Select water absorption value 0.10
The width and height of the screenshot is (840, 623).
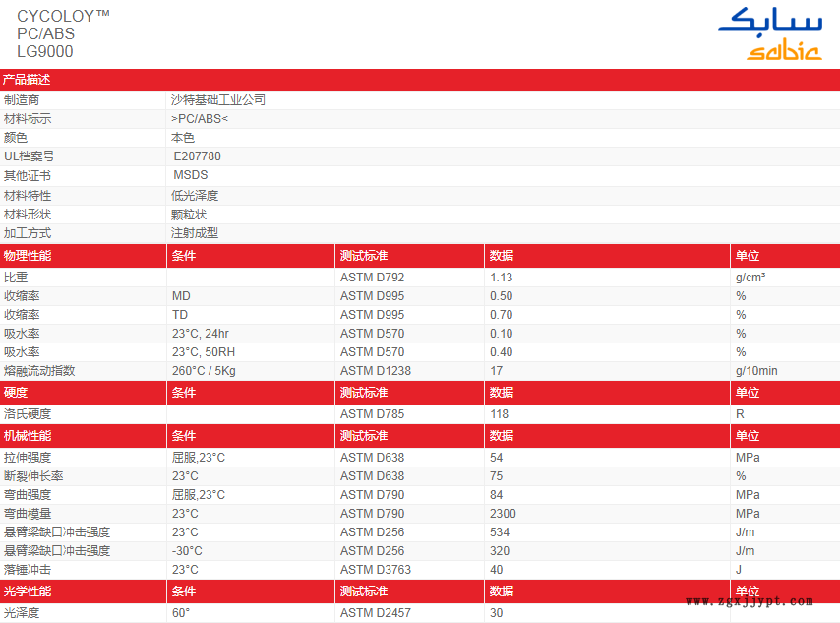tap(501, 334)
